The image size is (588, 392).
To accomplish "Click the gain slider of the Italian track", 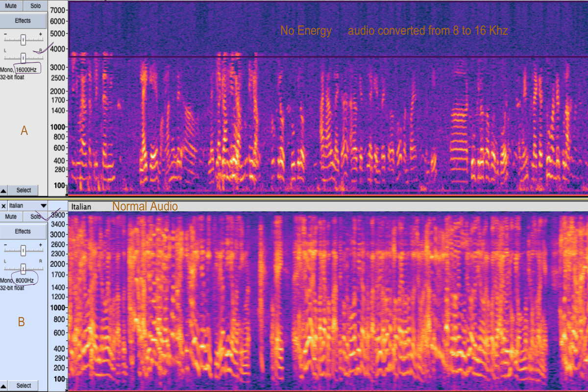I will 23,250.
